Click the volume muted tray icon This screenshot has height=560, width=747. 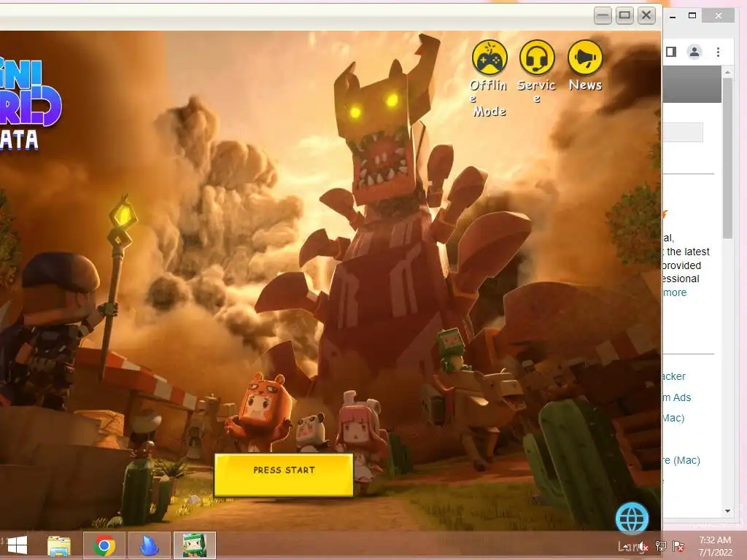(x=643, y=547)
